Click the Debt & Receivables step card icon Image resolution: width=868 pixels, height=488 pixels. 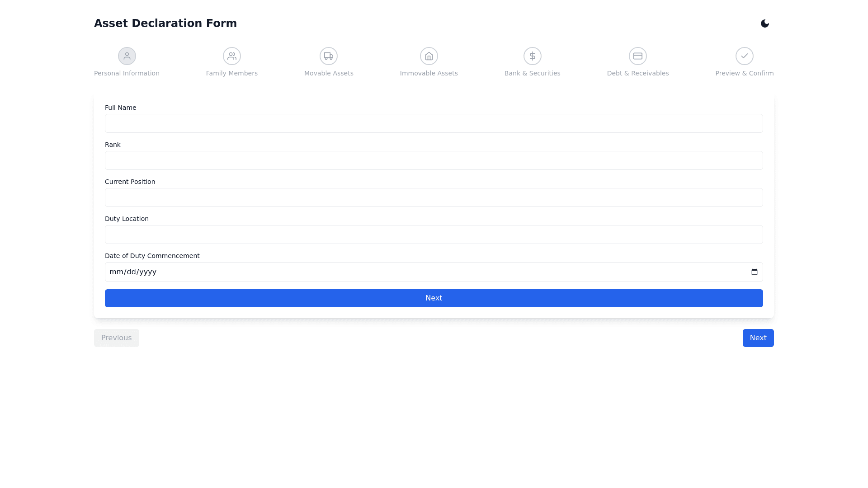pyautogui.click(x=637, y=56)
